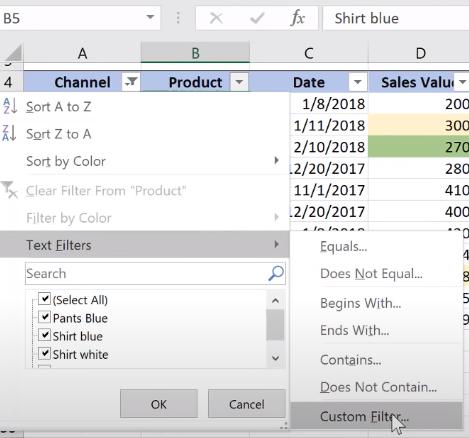
Task: Click the formula bar showing Shirt blue
Action: [396, 18]
